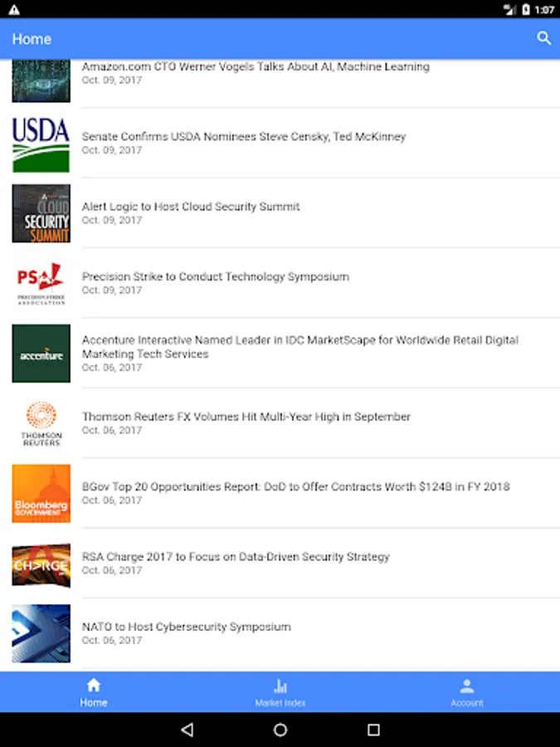Tap Android home circle button
The width and height of the screenshot is (560, 747).
click(x=280, y=730)
